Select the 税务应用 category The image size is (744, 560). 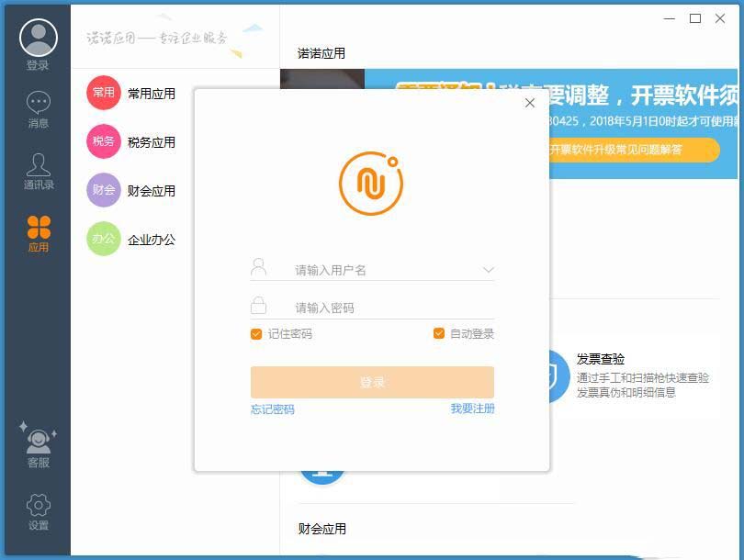pyautogui.click(x=131, y=141)
